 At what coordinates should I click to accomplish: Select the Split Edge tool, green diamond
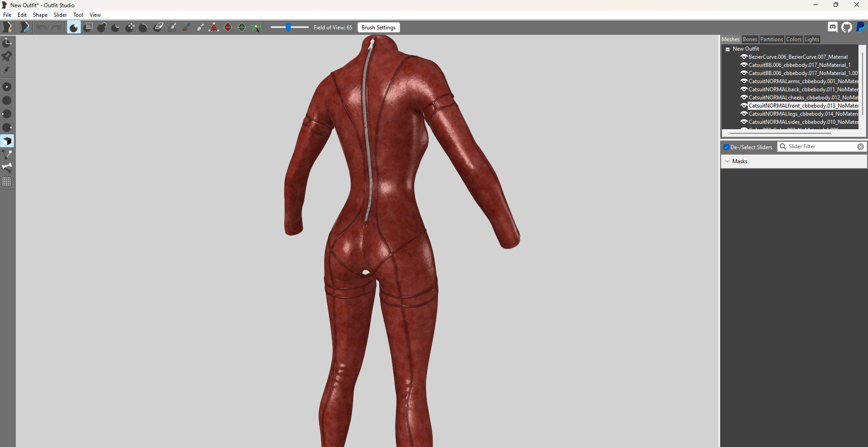(242, 28)
